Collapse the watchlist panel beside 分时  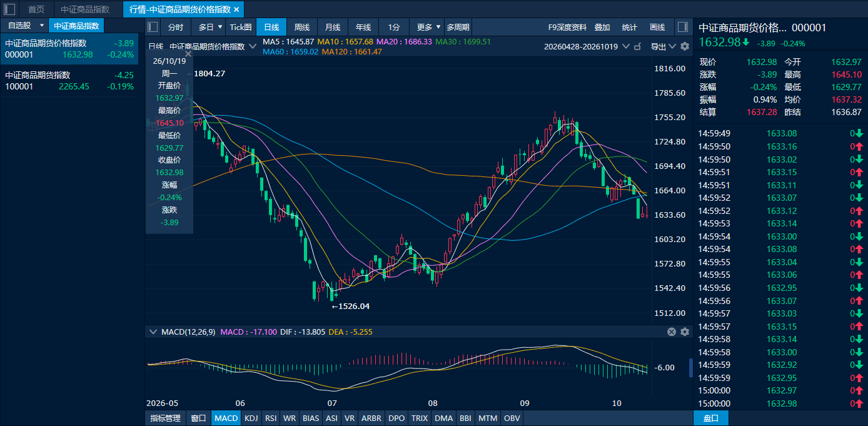click(x=153, y=27)
